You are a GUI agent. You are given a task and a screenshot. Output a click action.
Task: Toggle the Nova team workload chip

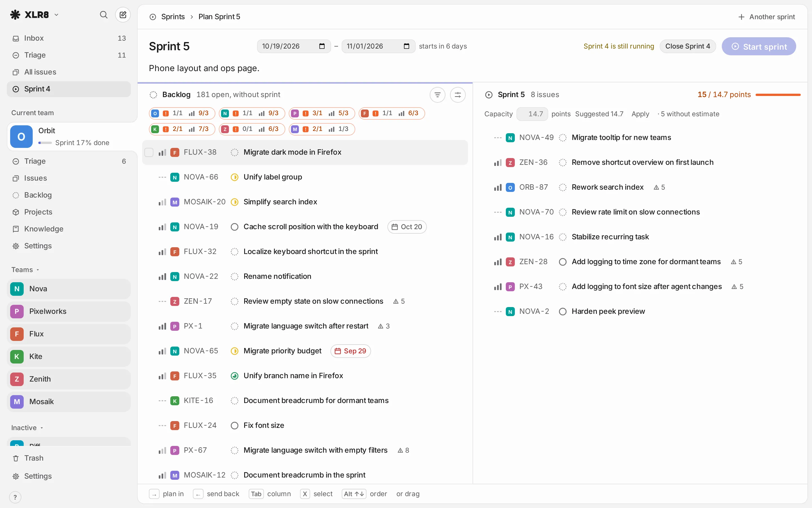click(252, 113)
